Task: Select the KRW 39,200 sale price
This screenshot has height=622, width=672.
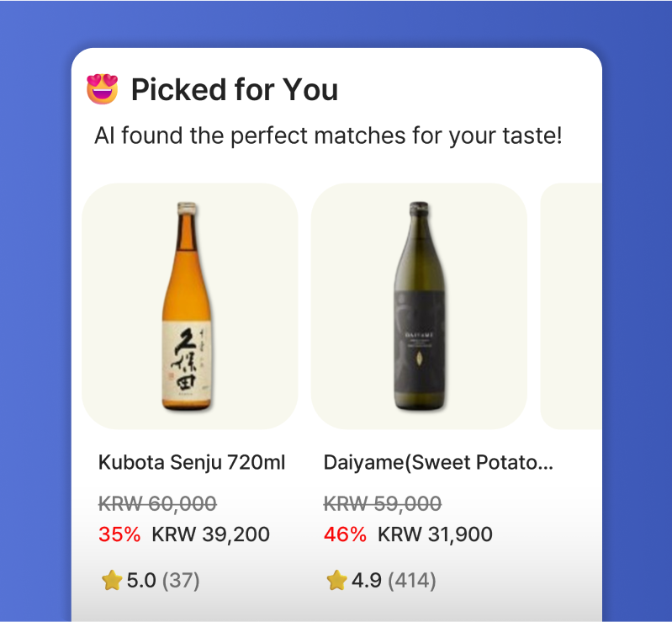Action: 210,534
